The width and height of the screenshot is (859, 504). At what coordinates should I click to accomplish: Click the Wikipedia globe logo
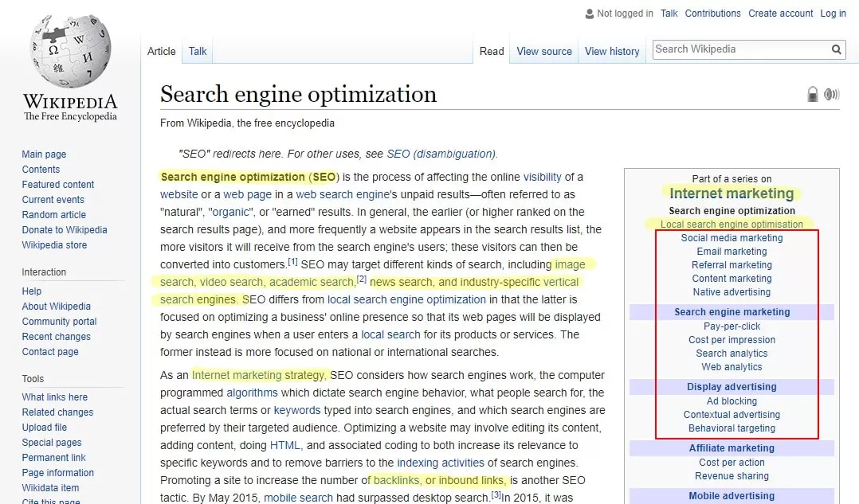[x=70, y=51]
